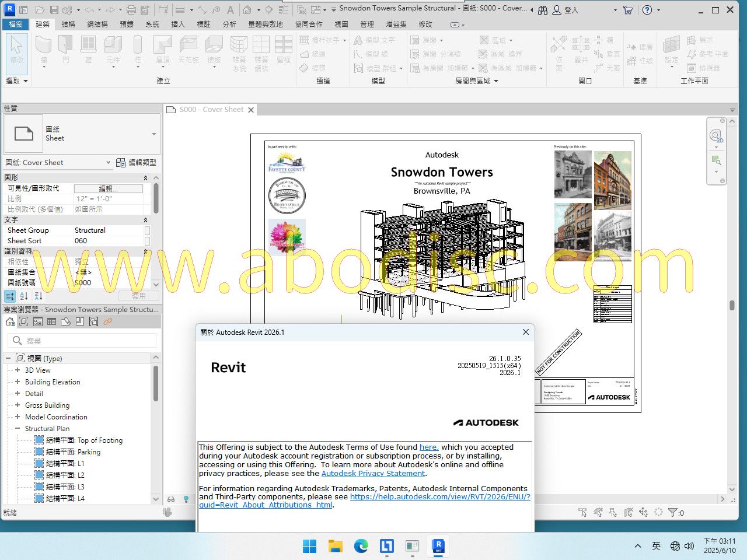Click the Print icon in quick access toolbar

tap(131, 10)
